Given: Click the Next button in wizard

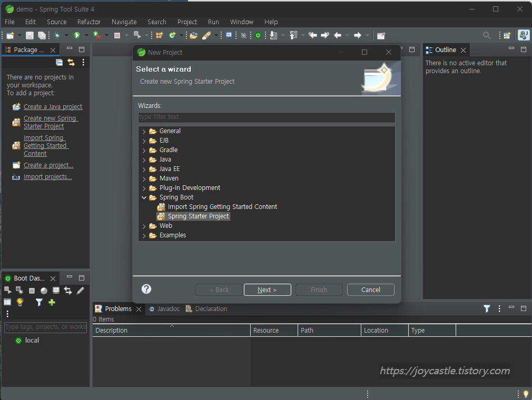Looking at the screenshot, I should pyautogui.click(x=268, y=290).
